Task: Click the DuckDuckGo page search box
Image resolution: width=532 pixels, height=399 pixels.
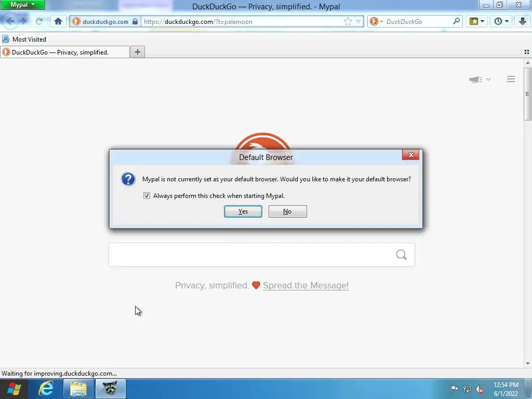Action: (x=262, y=255)
